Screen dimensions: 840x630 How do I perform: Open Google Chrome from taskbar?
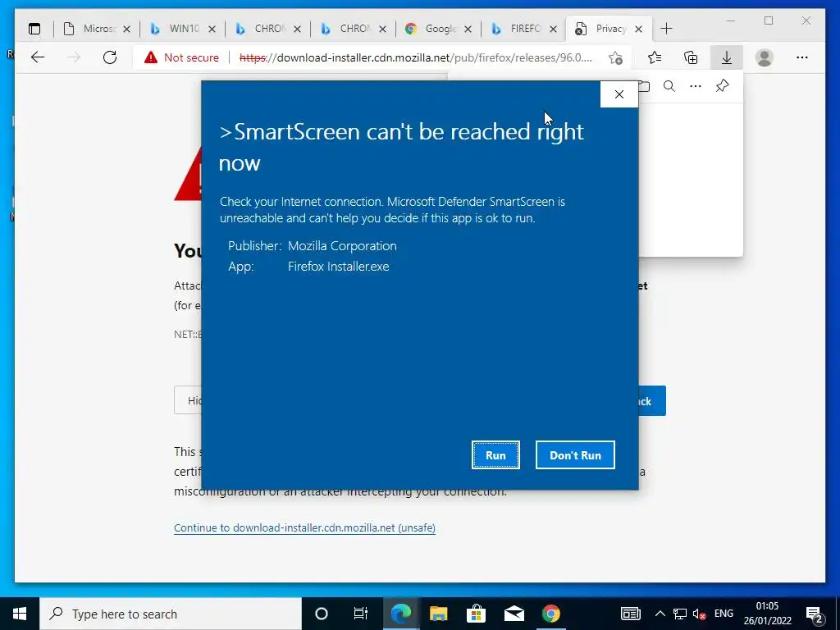[550, 614]
